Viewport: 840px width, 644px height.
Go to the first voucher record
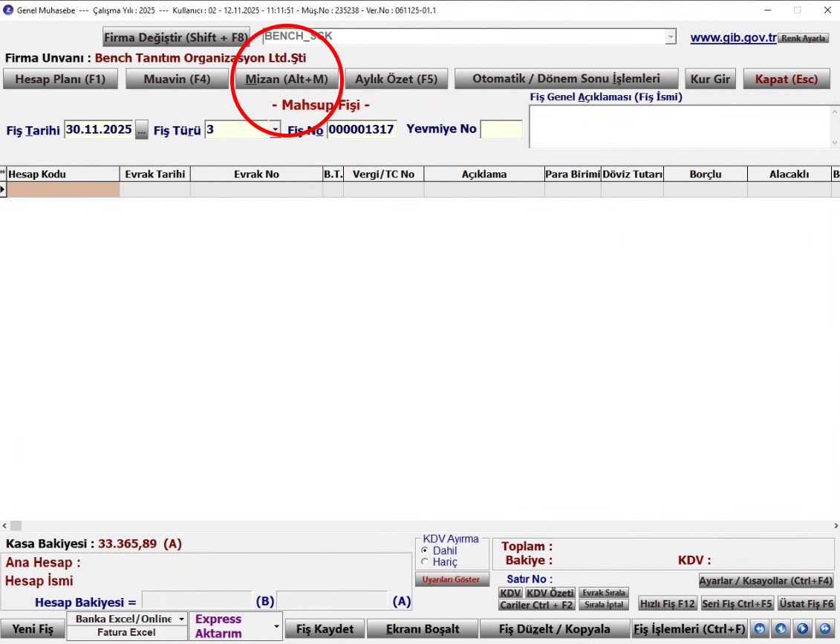pyautogui.click(x=759, y=629)
